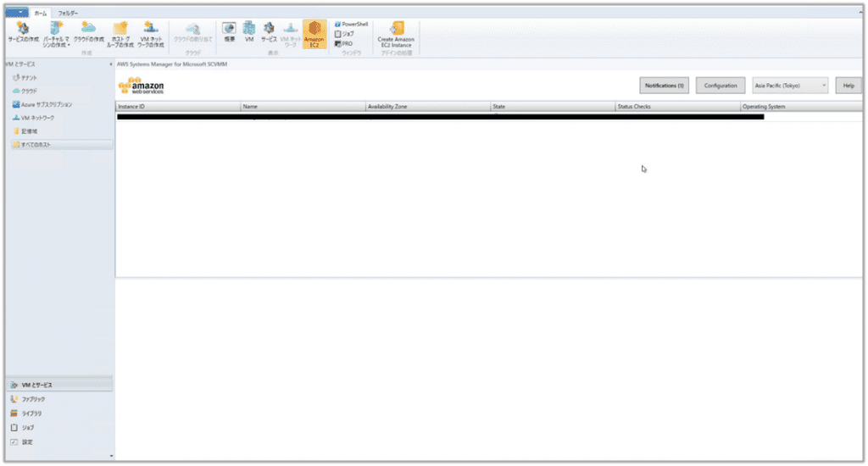Screen dimensions: 868x466
Task: Open the PRO window from ribbon
Action: click(344, 44)
